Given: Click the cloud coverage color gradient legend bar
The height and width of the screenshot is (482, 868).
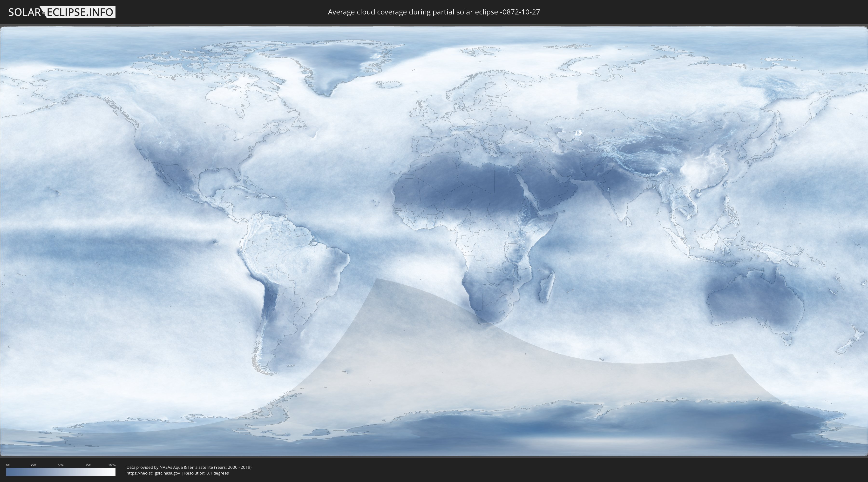Looking at the screenshot, I should [x=61, y=472].
